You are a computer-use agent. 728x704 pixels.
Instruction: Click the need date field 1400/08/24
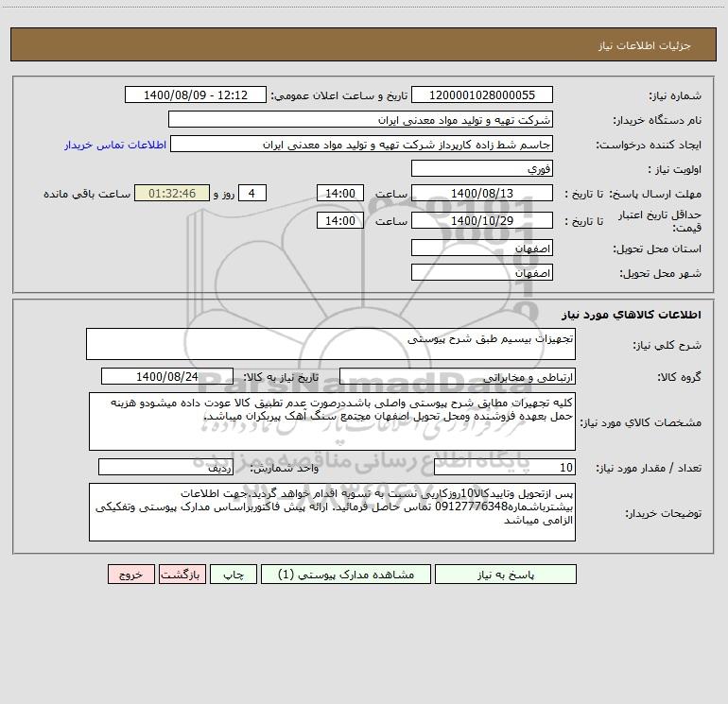(x=167, y=376)
